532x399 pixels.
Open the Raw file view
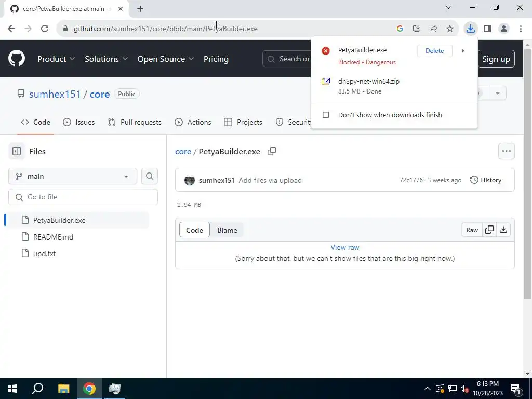click(x=472, y=230)
